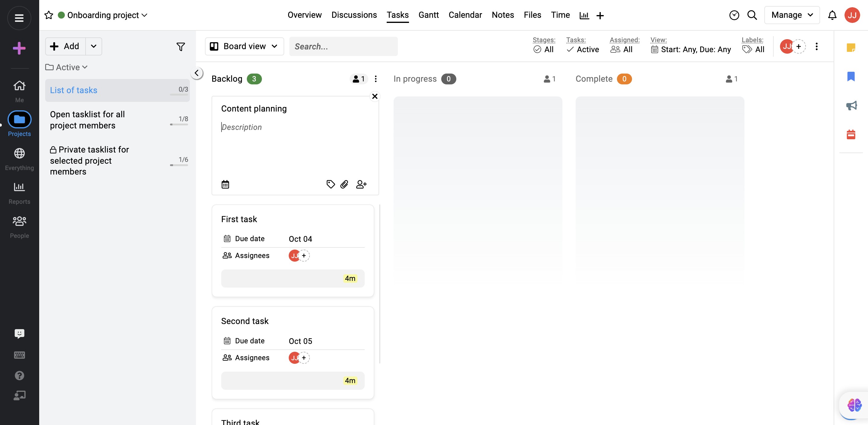Star the Onboarding project as favorite
Image resolution: width=868 pixels, height=425 pixels.
click(49, 15)
